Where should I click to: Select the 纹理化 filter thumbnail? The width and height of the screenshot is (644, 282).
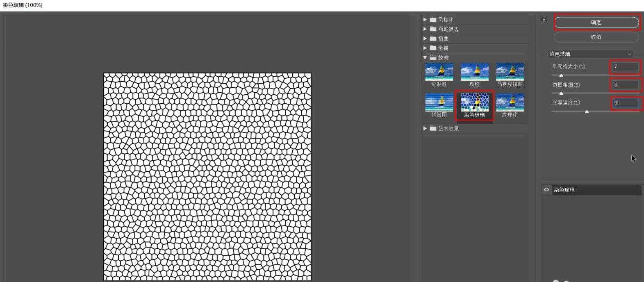[510, 103]
